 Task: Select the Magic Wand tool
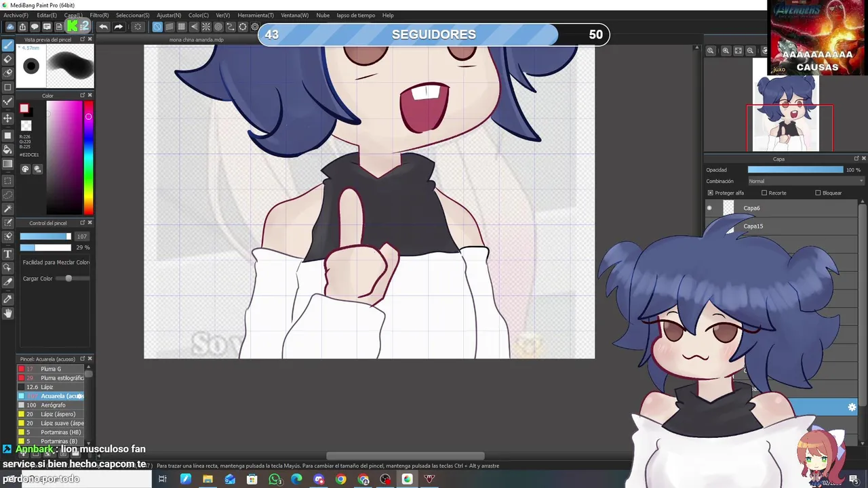coord(8,209)
